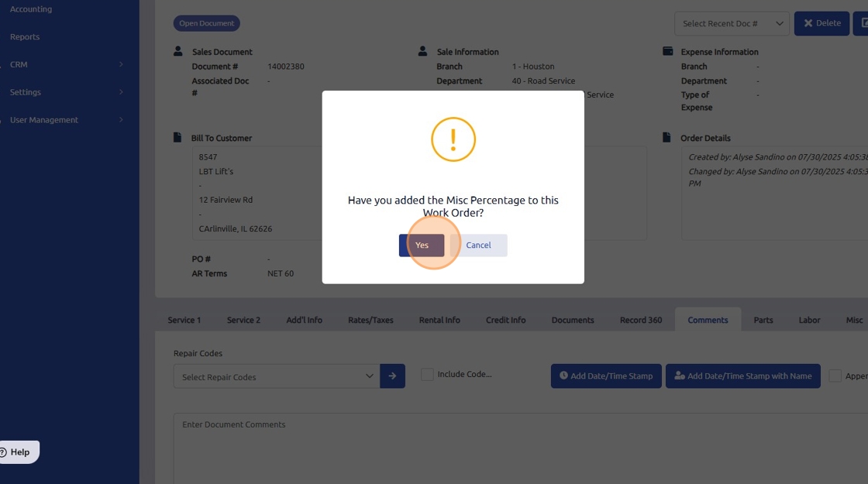Switch to the Rental Info tab
This screenshot has width=868, height=484.
pos(439,320)
